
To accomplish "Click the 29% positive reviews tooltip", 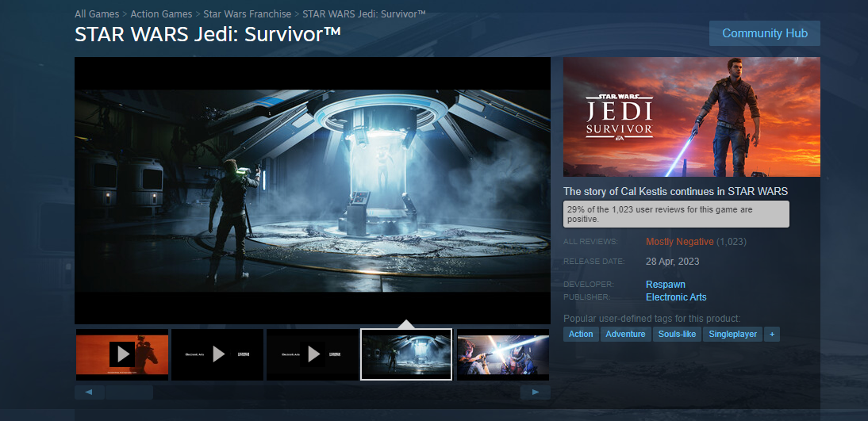I will click(677, 215).
